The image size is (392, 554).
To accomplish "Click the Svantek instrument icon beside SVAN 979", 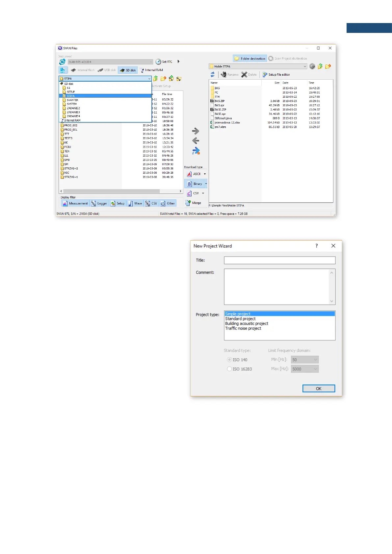I will tap(62, 62).
